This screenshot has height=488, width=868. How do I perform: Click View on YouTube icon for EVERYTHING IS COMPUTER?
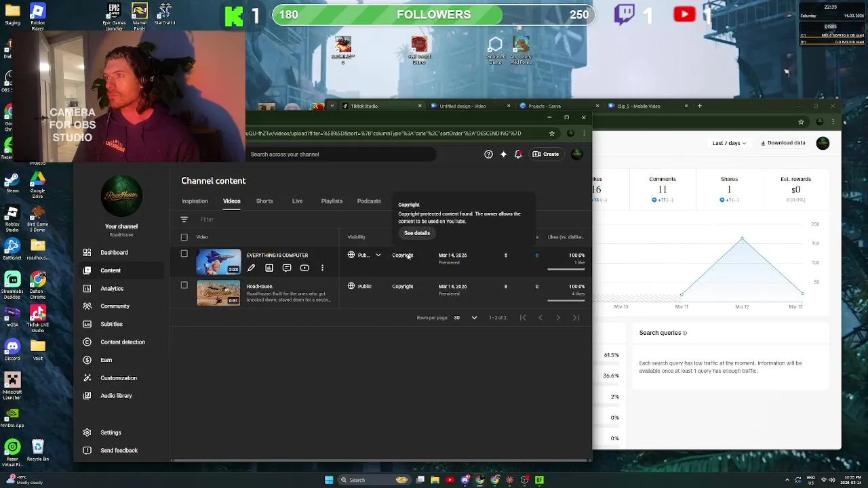pyautogui.click(x=304, y=268)
